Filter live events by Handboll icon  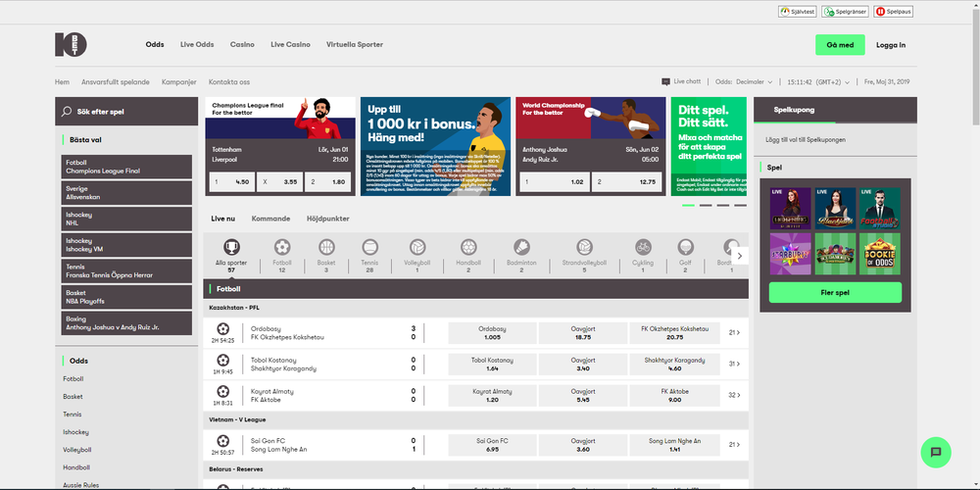(x=468, y=247)
